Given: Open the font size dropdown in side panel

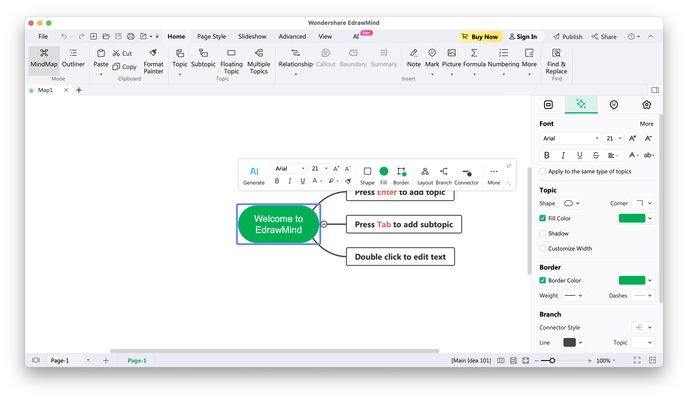Looking at the screenshot, I should 613,138.
